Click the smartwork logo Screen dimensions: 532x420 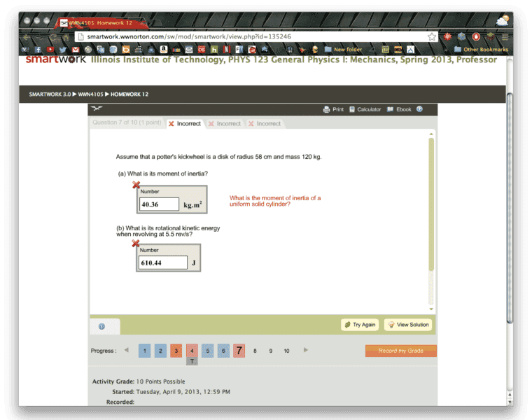[x=56, y=59]
